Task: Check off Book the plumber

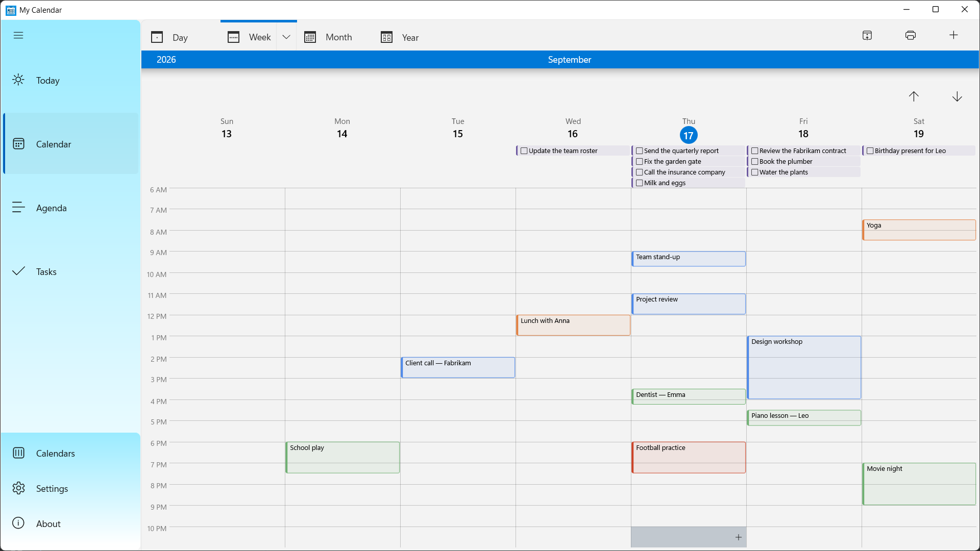Action: click(x=754, y=162)
